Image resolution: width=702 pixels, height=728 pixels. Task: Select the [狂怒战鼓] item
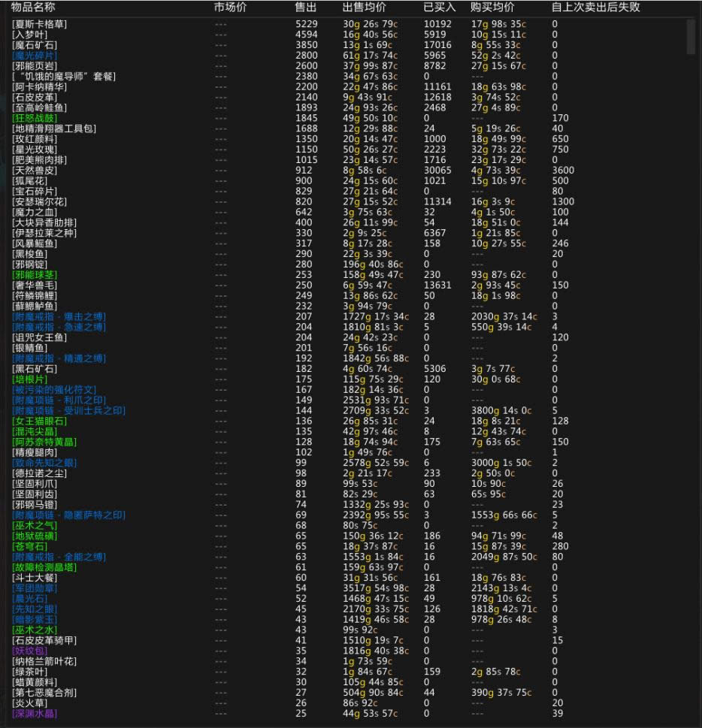35,119
